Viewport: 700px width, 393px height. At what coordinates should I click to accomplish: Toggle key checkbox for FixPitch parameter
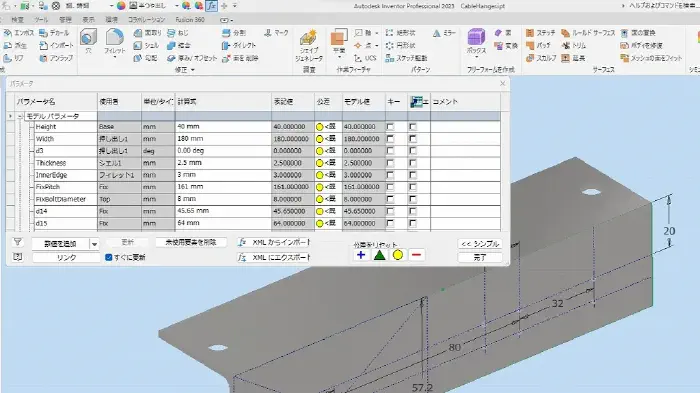pos(391,187)
